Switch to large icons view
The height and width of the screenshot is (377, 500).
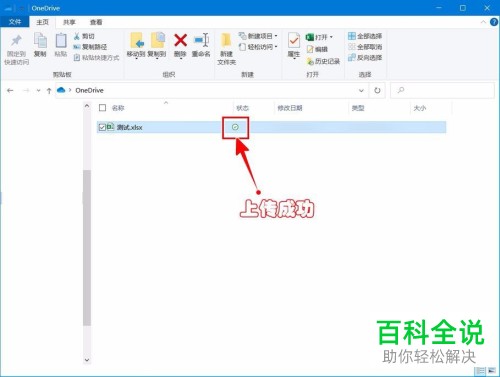(x=492, y=371)
